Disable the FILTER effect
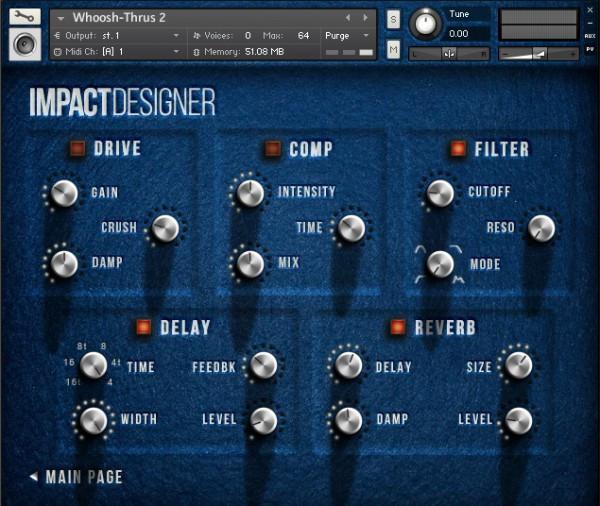 click(457, 149)
